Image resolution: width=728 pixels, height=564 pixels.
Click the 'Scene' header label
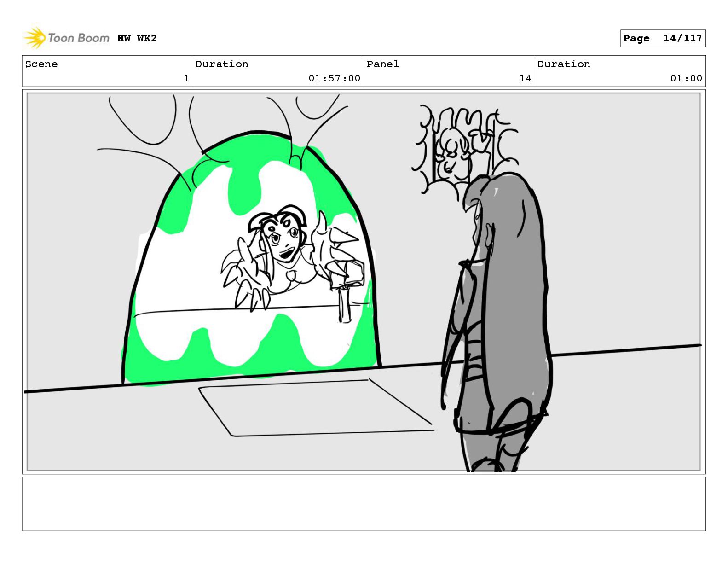pos(41,64)
